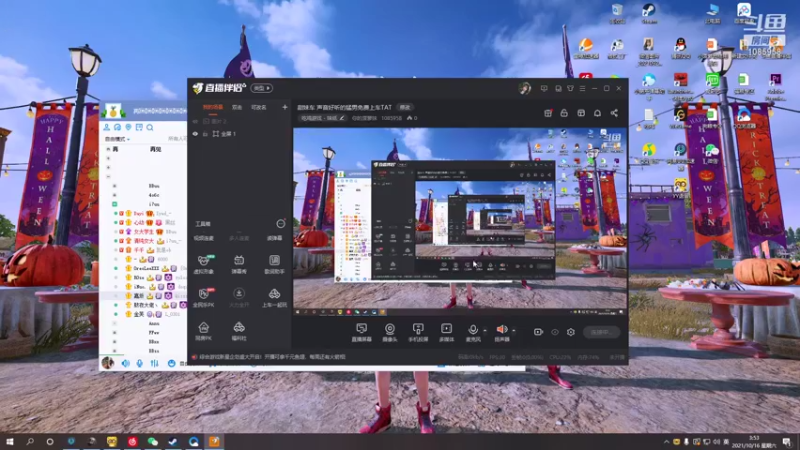Expand the 88uu channel above 4s6c
This screenshot has width=800, height=450.
point(115,186)
